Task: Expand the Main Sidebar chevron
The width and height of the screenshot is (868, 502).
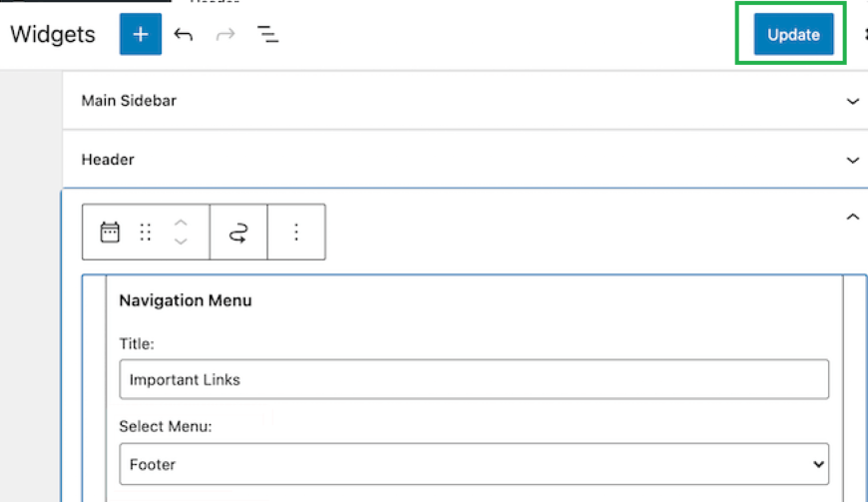Action: [852, 101]
